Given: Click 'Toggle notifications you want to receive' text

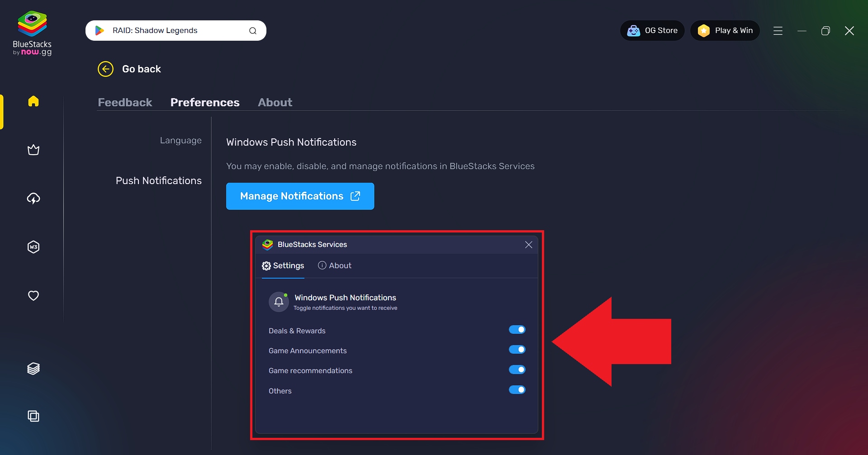Looking at the screenshot, I should [346, 308].
